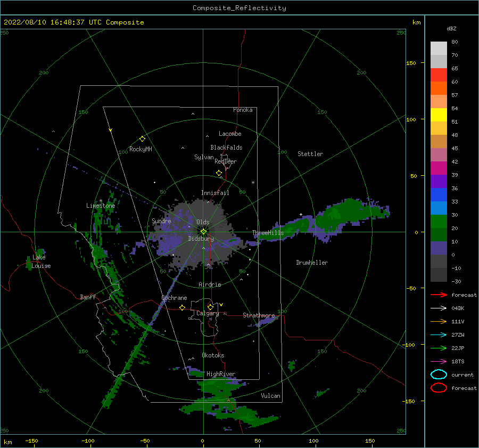Click the -30 value on dBZ scale

[457, 281]
